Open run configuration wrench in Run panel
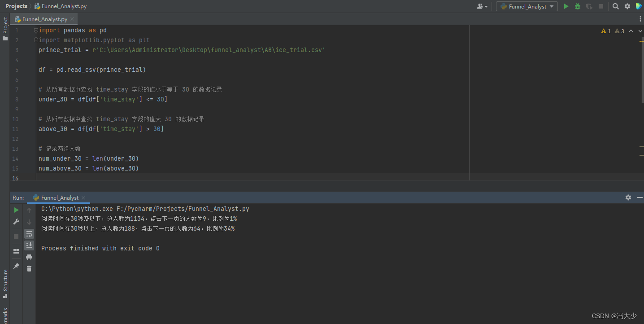Screen dimensions: 644x324 (x=16, y=222)
